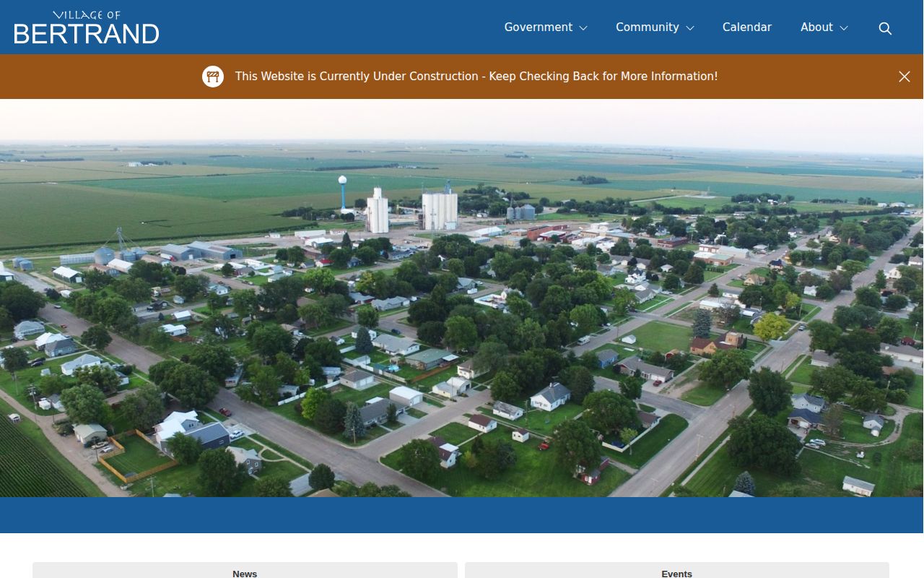The image size is (924, 578).
Task: Go to Village of Bertrand home logo
Action: pos(87,27)
